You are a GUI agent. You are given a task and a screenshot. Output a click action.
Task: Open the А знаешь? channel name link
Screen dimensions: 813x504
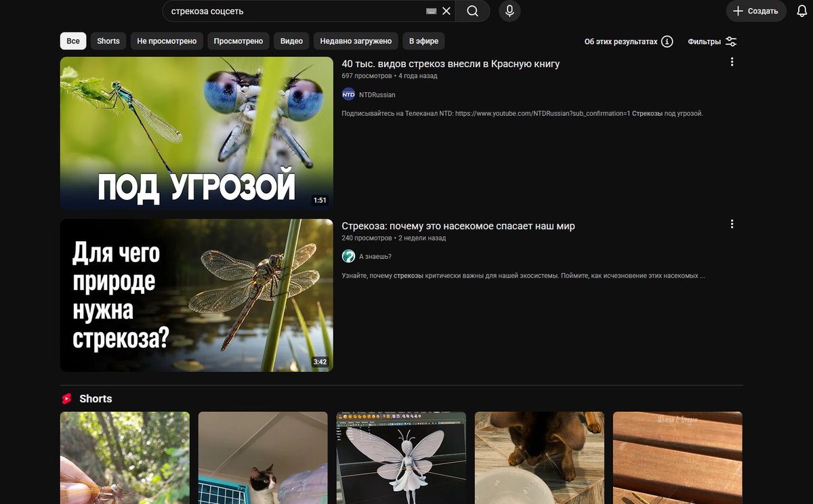click(375, 257)
